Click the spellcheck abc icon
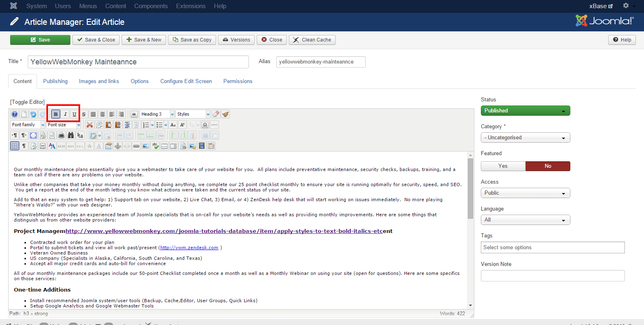This screenshot has width=644, height=325. click(x=155, y=146)
